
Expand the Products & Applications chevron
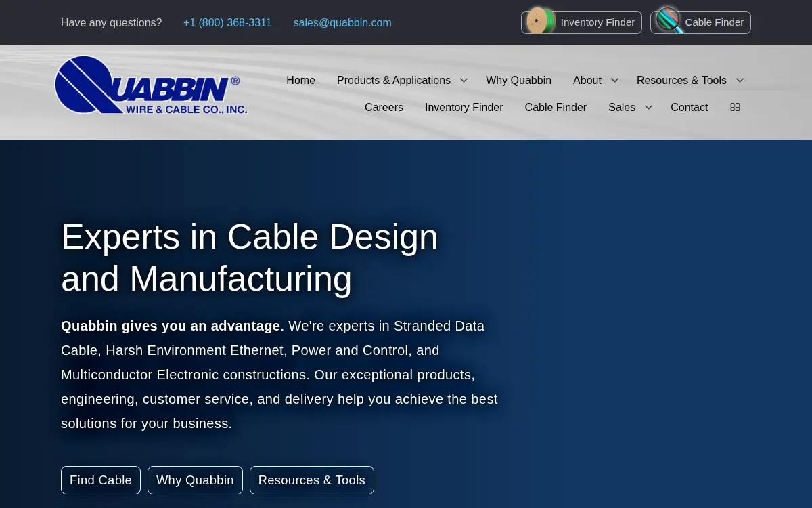tap(464, 80)
